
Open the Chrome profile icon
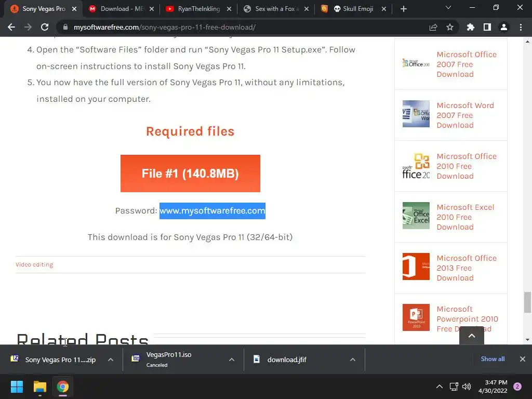click(504, 27)
